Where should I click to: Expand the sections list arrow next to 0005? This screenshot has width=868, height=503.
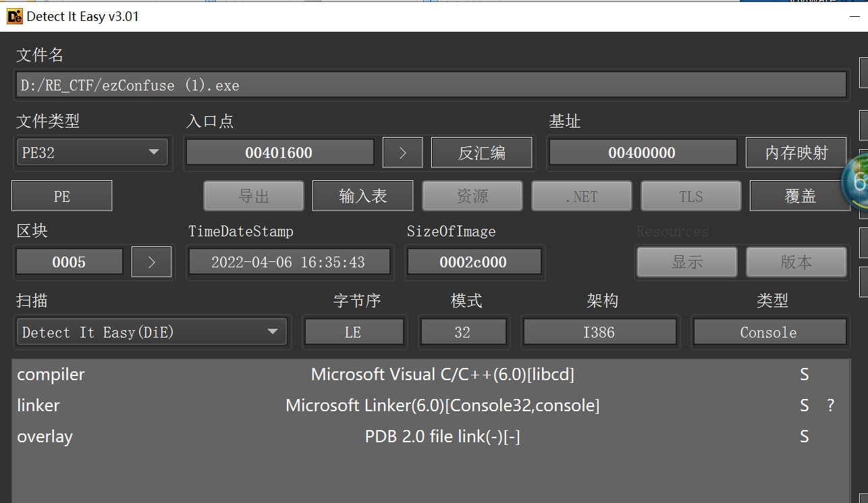click(x=151, y=262)
